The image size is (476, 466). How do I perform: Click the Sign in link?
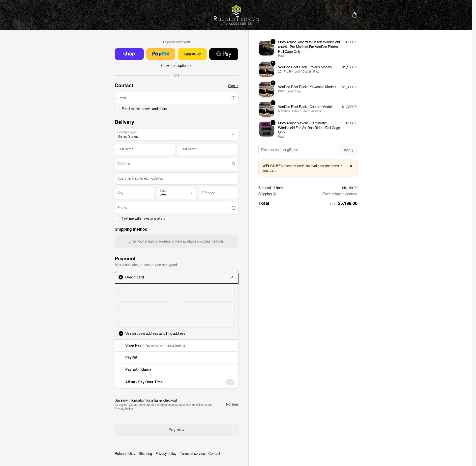click(x=233, y=86)
